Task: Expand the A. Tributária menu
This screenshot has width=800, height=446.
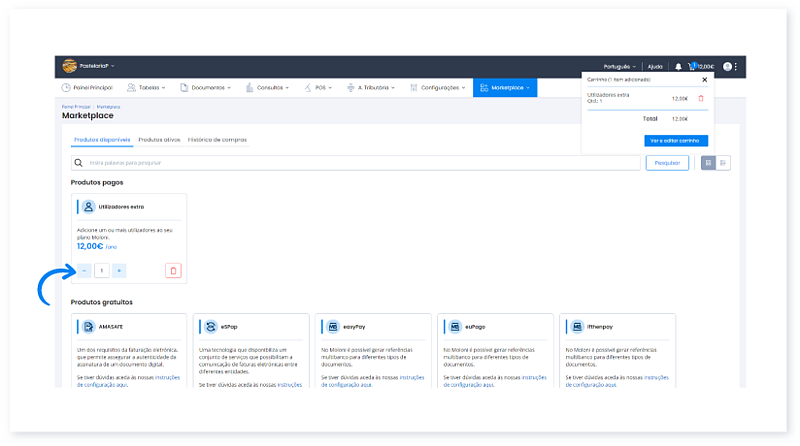Action: pos(371,88)
